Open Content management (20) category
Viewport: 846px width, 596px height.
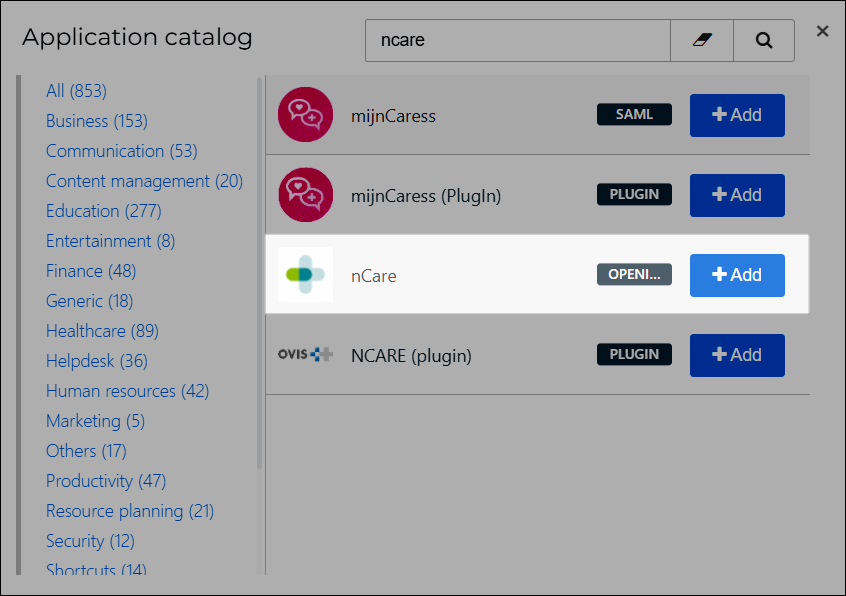click(x=144, y=181)
